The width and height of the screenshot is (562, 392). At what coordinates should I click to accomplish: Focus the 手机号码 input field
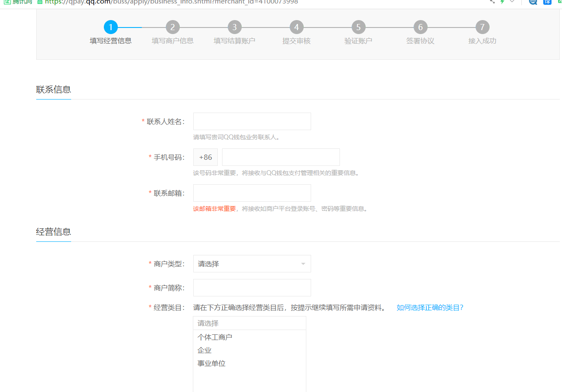281,157
